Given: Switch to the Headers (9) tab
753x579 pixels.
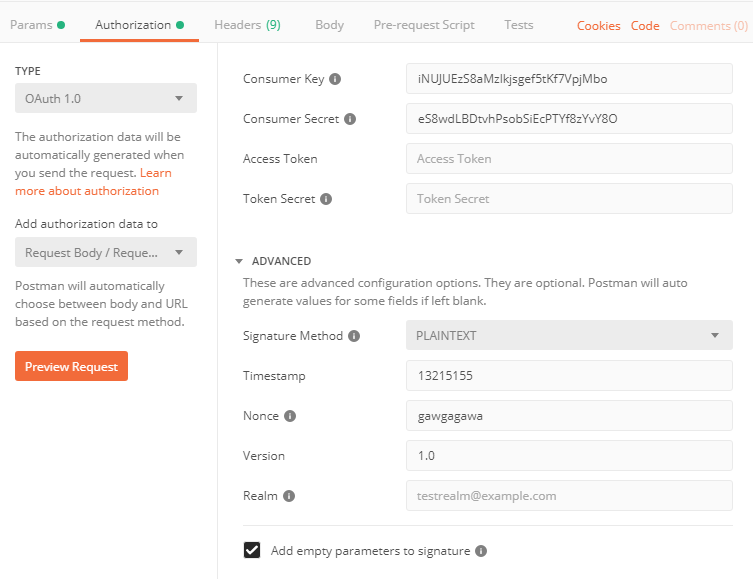Looking at the screenshot, I should pos(247,25).
